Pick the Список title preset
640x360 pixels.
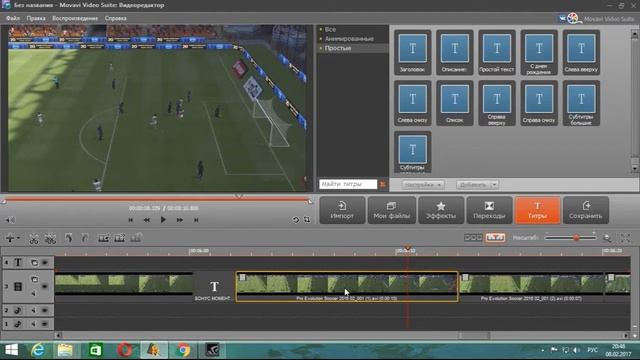click(454, 103)
